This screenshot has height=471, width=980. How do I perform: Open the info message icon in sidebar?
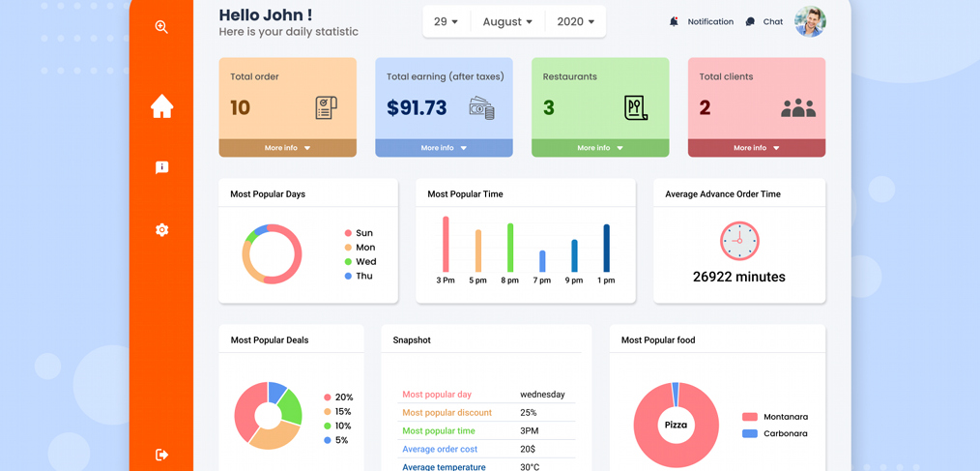coord(161,167)
